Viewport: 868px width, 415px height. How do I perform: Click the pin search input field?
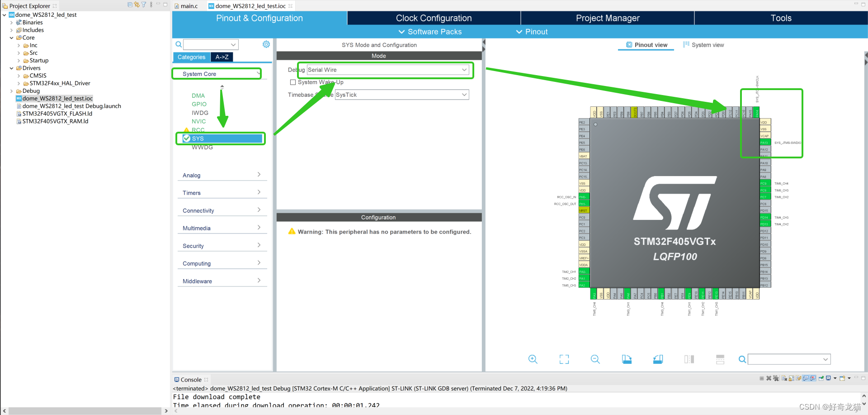pos(789,359)
